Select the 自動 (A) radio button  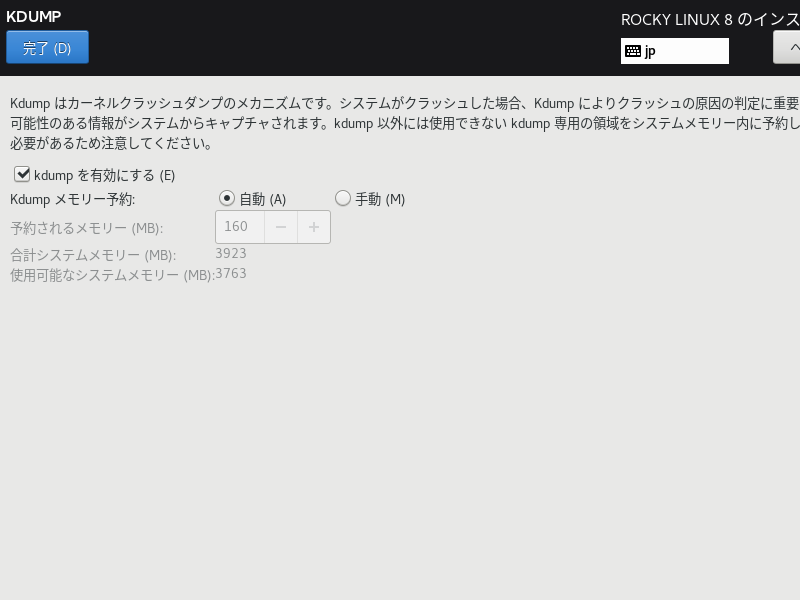click(x=227, y=198)
